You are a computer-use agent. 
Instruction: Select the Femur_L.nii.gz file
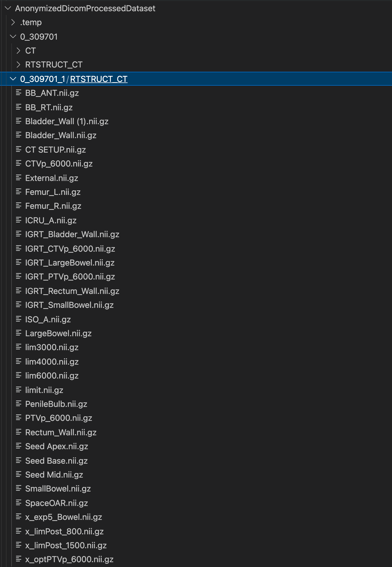[53, 192]
